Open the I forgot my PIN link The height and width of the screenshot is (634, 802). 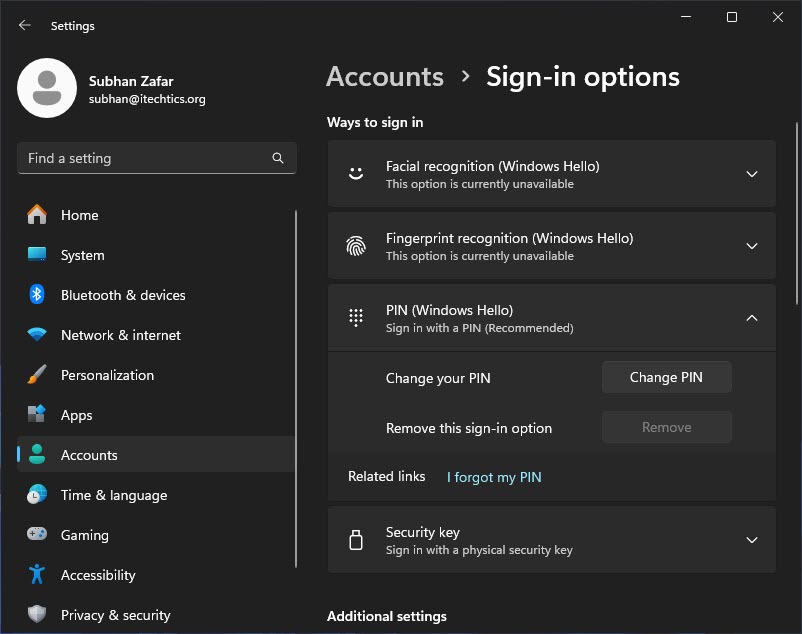pos(494,477)
